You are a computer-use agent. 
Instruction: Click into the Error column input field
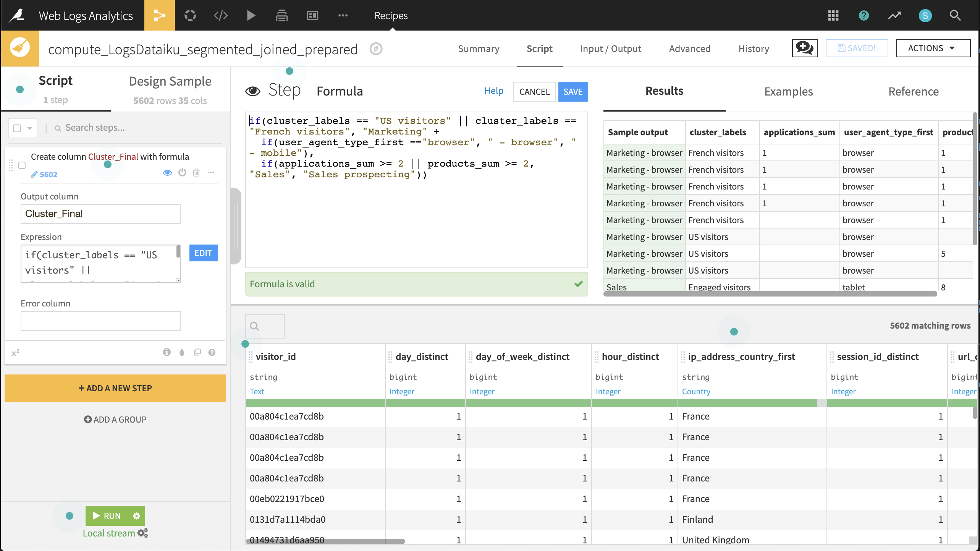coord(100,321)
